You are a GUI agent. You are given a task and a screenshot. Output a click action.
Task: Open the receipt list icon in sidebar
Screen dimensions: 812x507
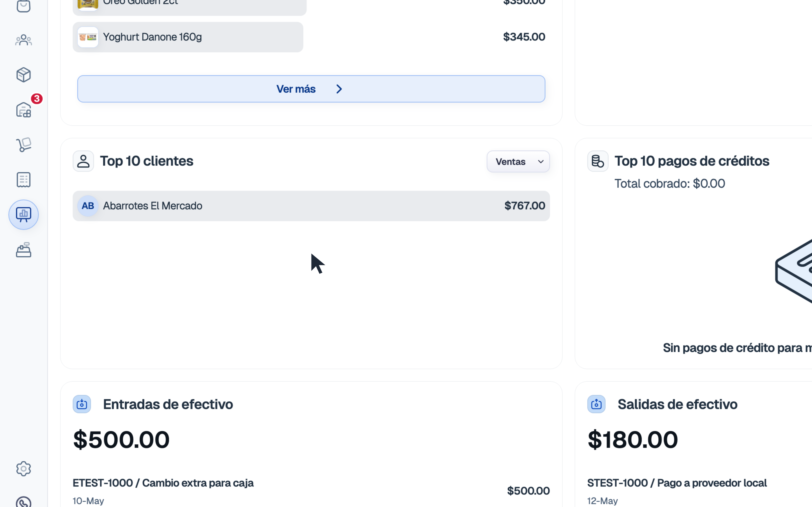pyautogui.click(x=23, y=180)
